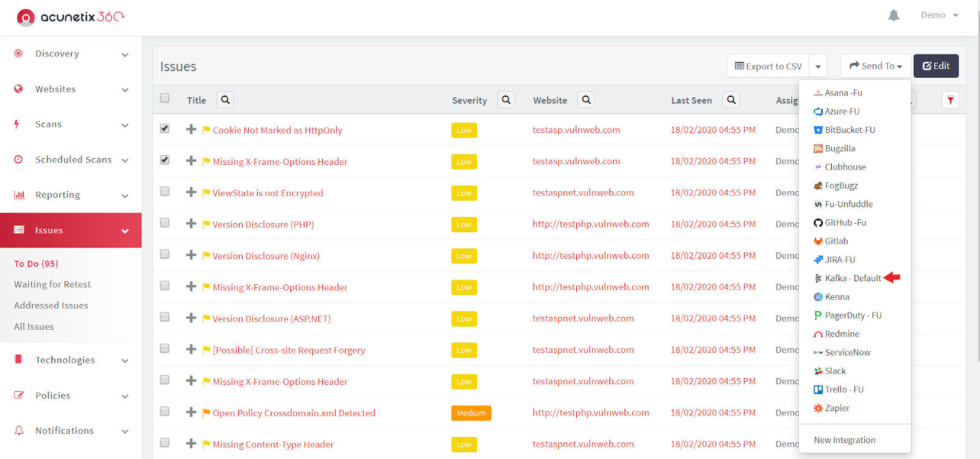Click the Website column search icon

pos(586,100)
